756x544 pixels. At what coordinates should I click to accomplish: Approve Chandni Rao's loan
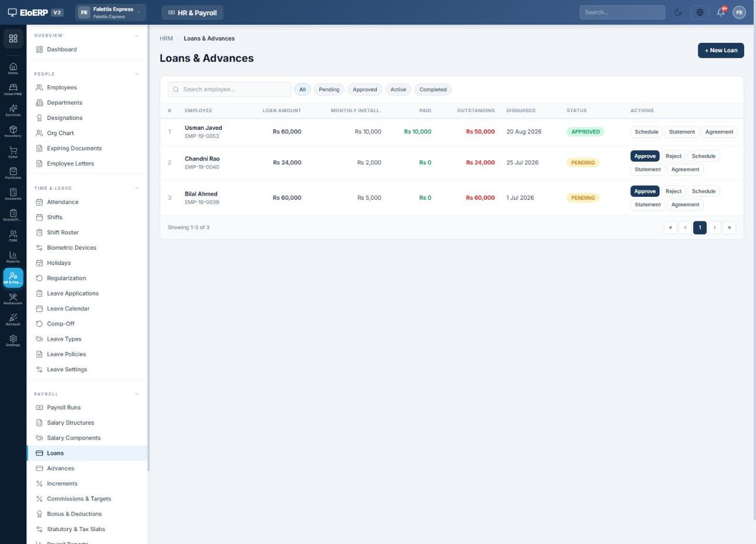[x=644, y=156]
